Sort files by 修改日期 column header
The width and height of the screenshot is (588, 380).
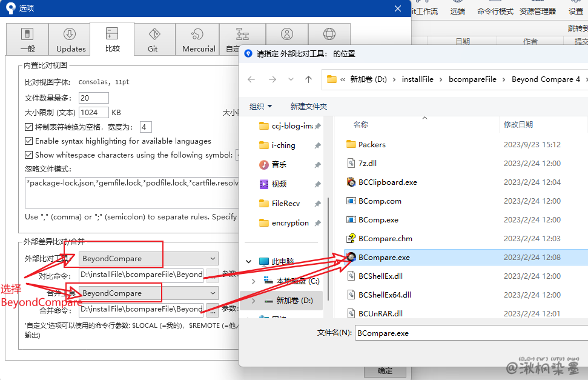point(518,124)
